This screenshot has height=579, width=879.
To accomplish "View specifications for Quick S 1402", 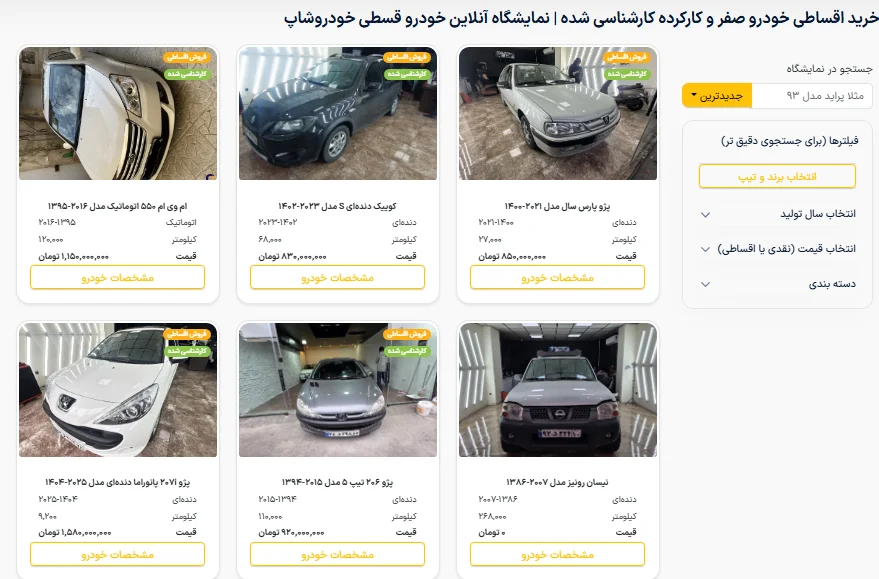I will point(337,277).
